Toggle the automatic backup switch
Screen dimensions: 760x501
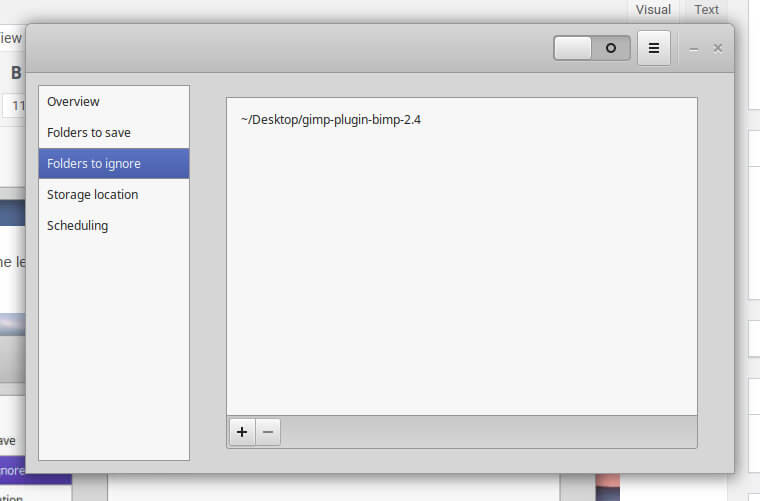coord(592,48)
